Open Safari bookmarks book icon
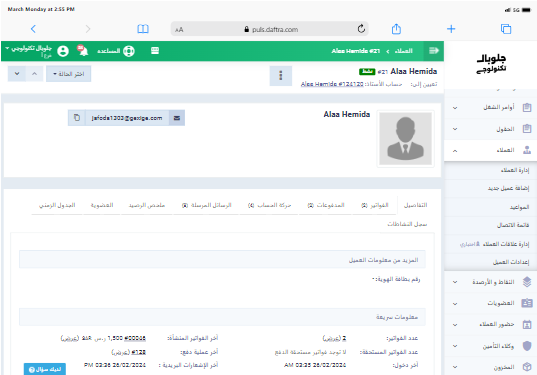Viewport: 537px width, 375px height. click(x=143, y=29)
